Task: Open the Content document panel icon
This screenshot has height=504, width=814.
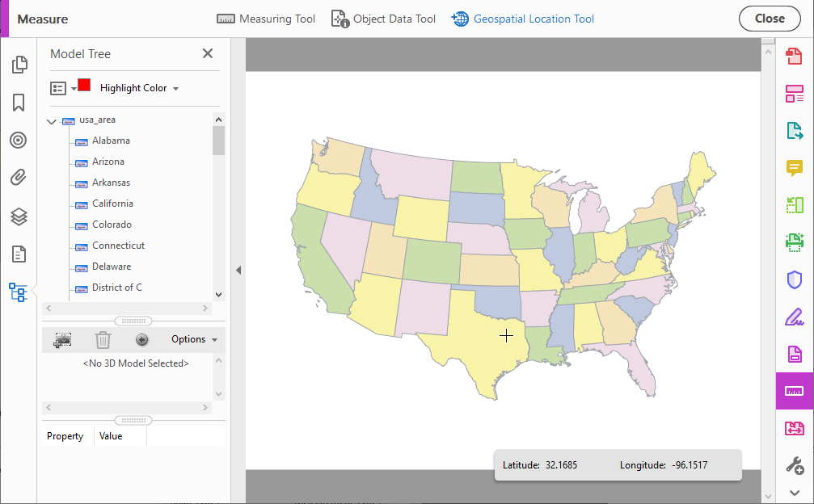Action: [19, 254]
